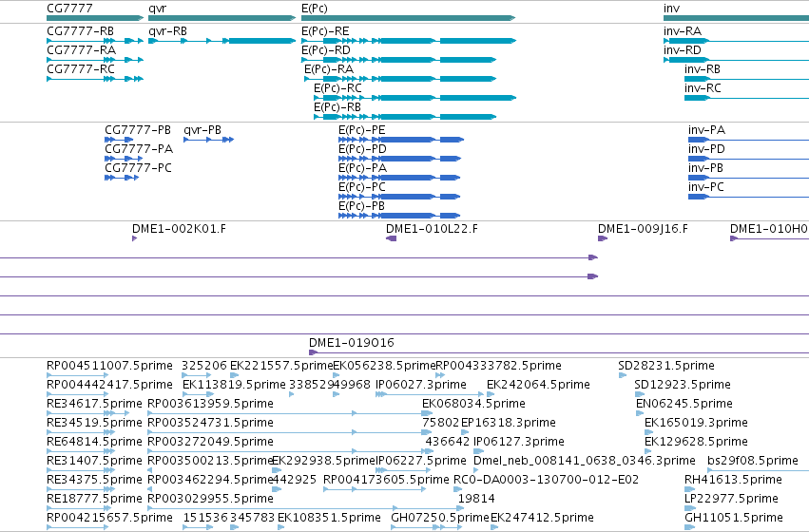
Task: Select the inv-PC protein feature
Action: pos(749,197)
